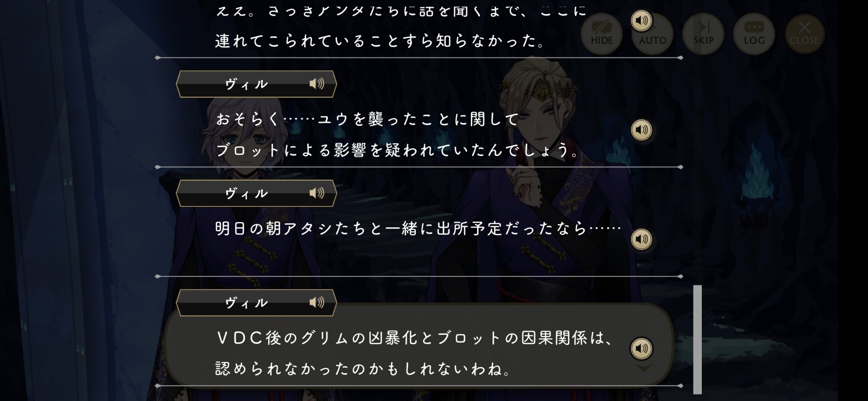Click the down arrow below the last voice icon
The width and height of the screenshot is (868, 401).
(644, 368)
